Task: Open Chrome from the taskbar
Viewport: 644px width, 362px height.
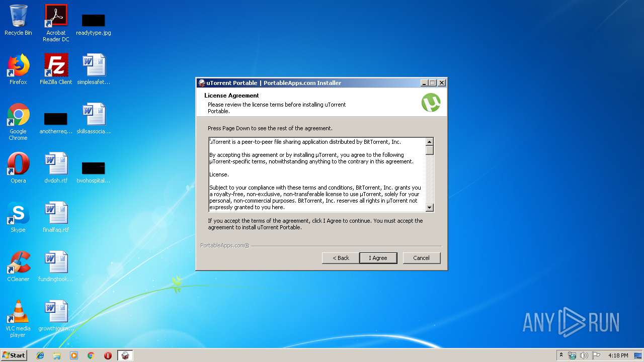Action: (x=91, y=355)
